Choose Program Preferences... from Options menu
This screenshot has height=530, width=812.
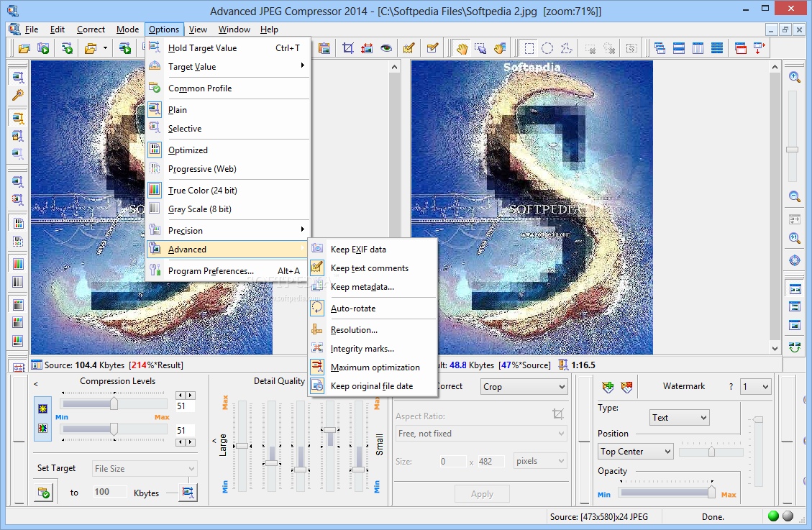click(x=228, y=271)
